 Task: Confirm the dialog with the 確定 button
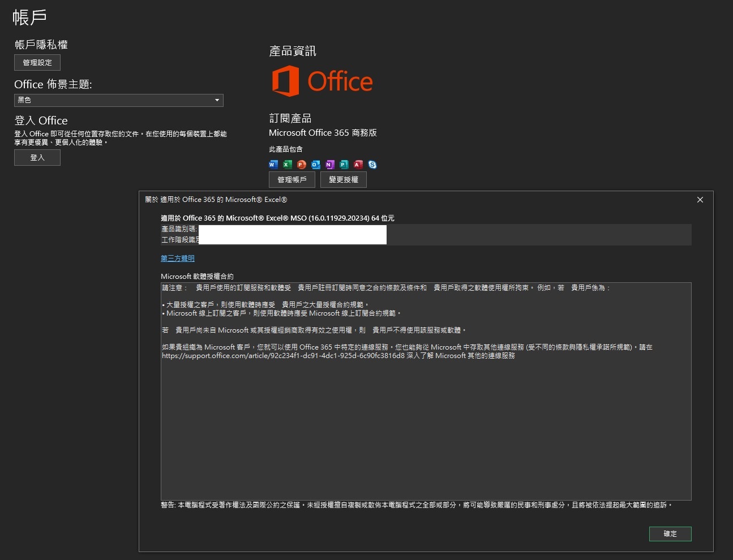click(x=670, y=534)
